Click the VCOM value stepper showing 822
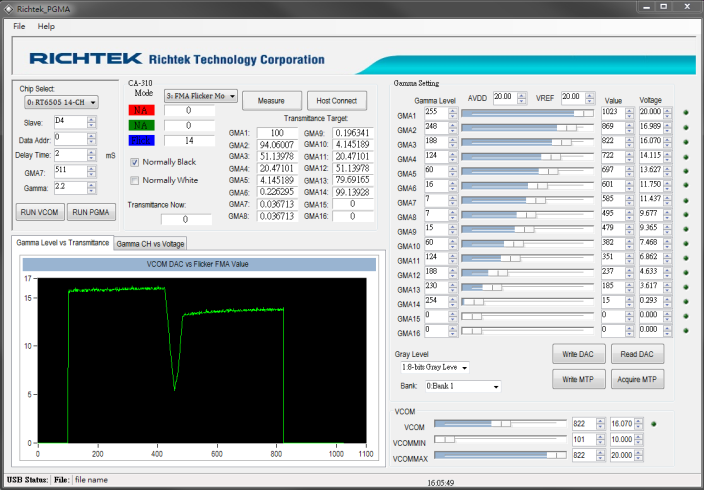 click(x=600, y=424)
